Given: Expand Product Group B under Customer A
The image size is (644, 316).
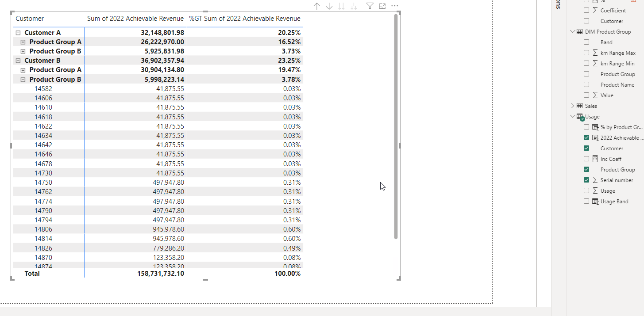Looking at the screenshot, I should 23,51.
